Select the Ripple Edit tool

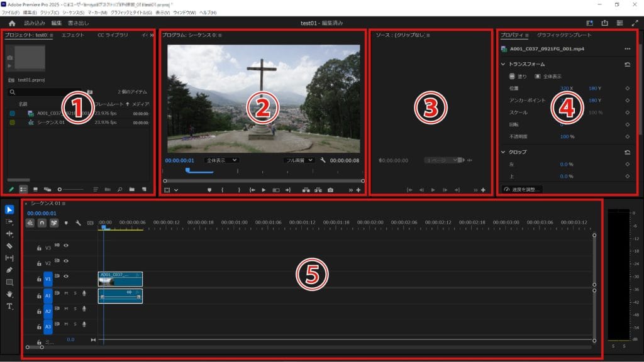click(9, 234)
